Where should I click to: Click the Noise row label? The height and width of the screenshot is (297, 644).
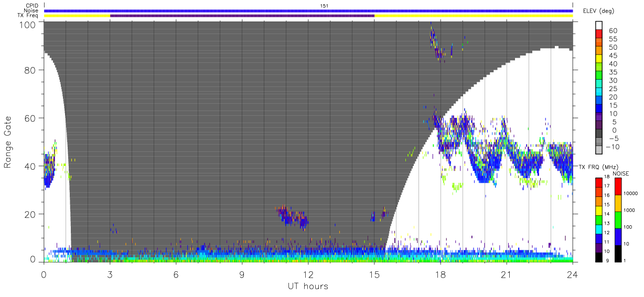click(x=31, y=10)
